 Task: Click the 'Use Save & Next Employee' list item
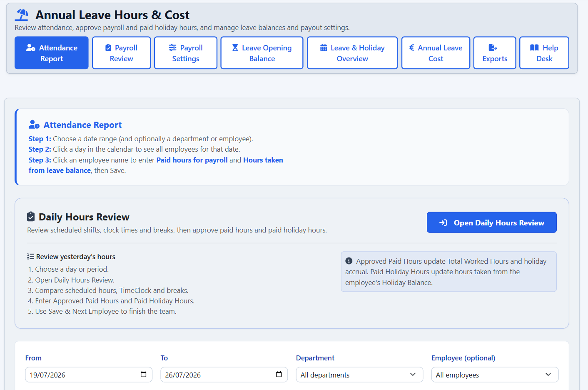coord(102,311)
